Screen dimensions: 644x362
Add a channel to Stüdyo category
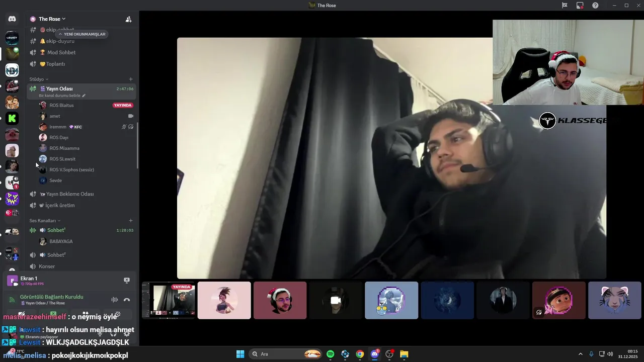coord(131,79)
